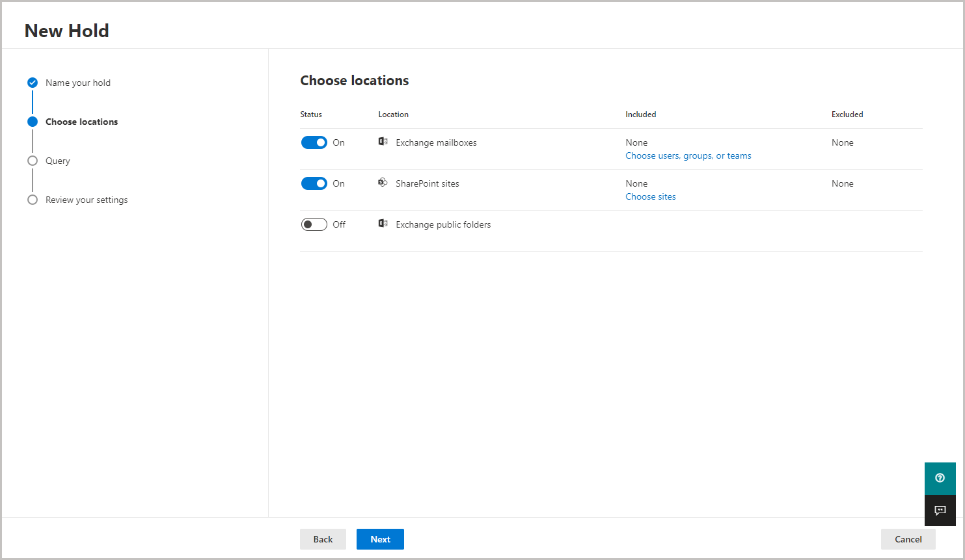Open the help question mark icon
Viewport: 965px width, 560px height.
pos(940,478)
